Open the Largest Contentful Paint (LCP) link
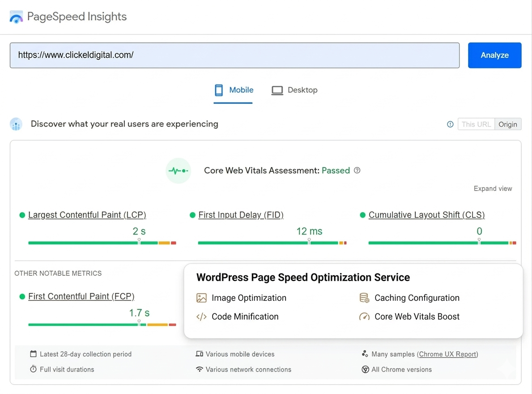Screen dimensions: 532x394 tap(87, 215)
